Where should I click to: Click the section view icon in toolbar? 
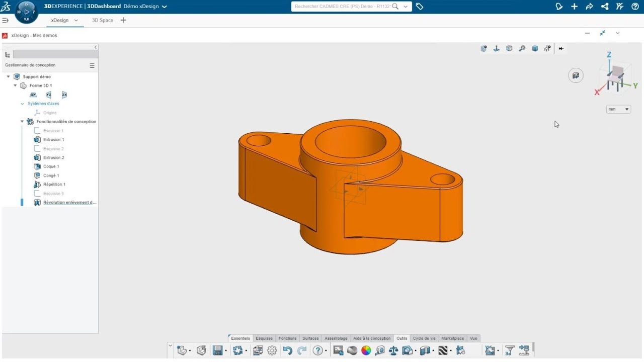coord(425,350)
